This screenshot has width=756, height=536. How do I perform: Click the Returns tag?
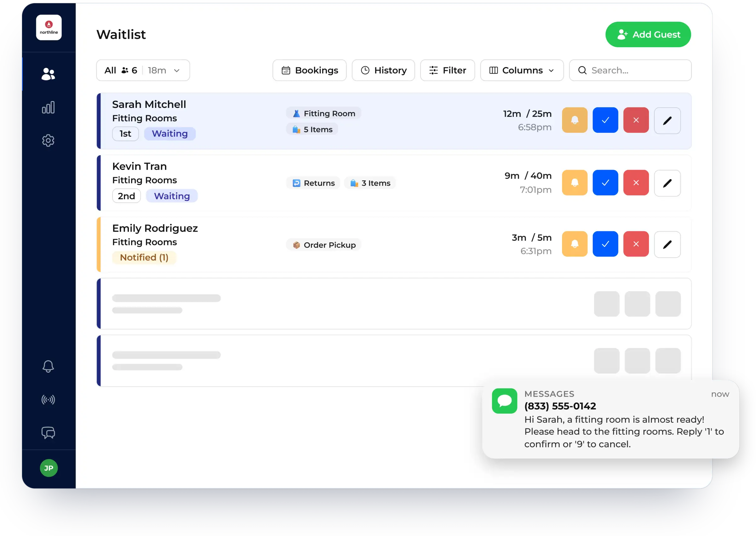(313, 183)
